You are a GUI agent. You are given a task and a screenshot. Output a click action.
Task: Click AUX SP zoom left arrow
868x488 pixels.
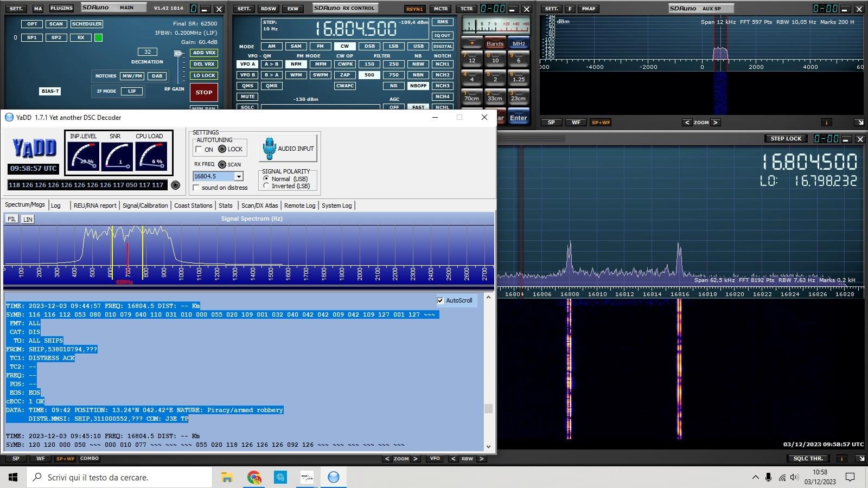(687, 123)
